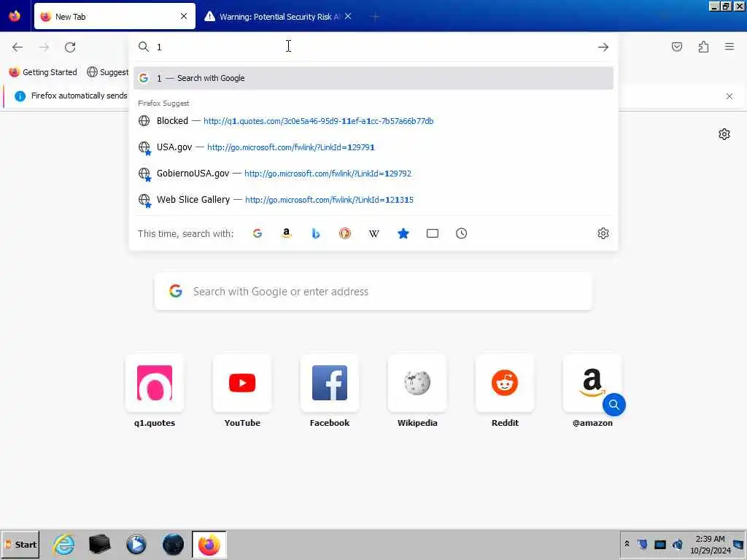Switch to the New Tab tab
Screen dimensions: 747x560
115,16
